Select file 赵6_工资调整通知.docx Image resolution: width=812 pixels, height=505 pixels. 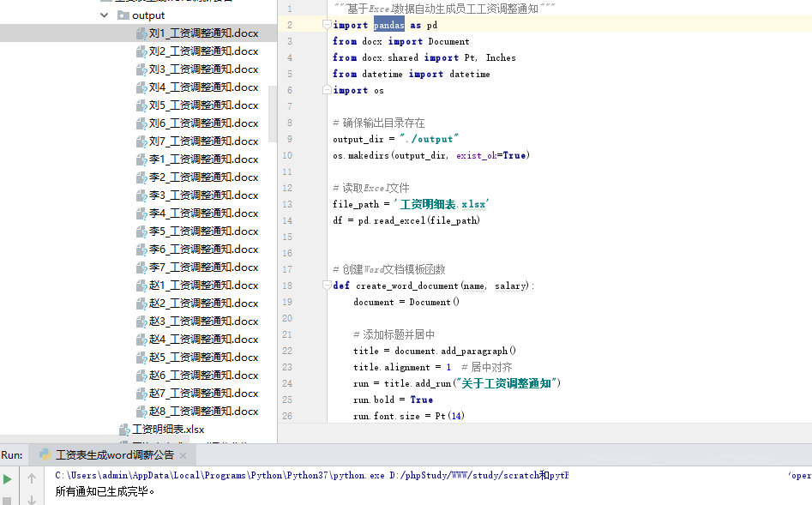(x=203, y=375)
